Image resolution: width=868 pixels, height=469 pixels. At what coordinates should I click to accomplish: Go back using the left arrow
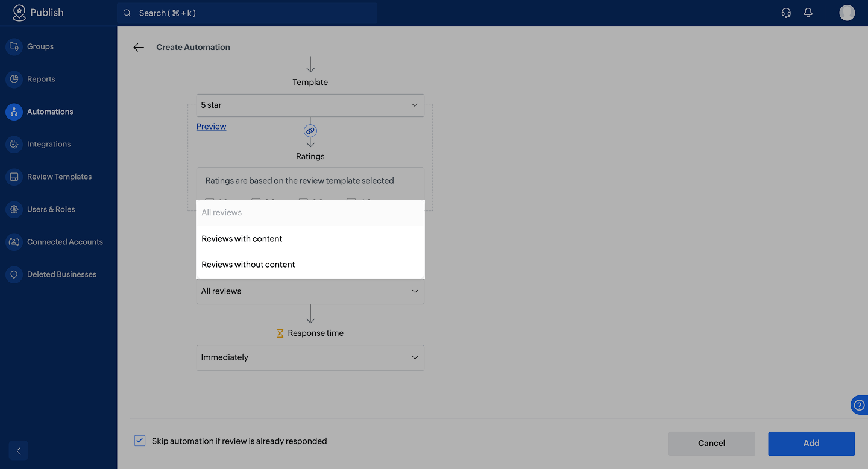tap(139, 47)
